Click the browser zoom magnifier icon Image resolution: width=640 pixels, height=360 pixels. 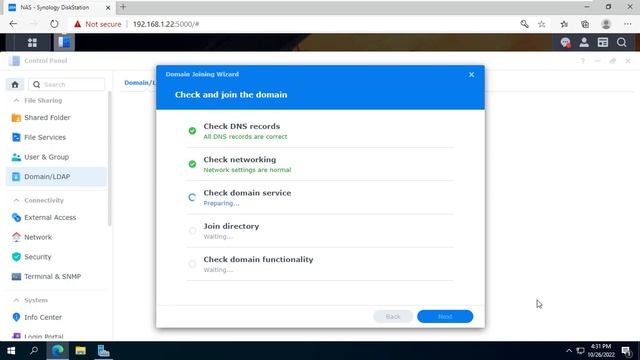[x=524, y=24]
